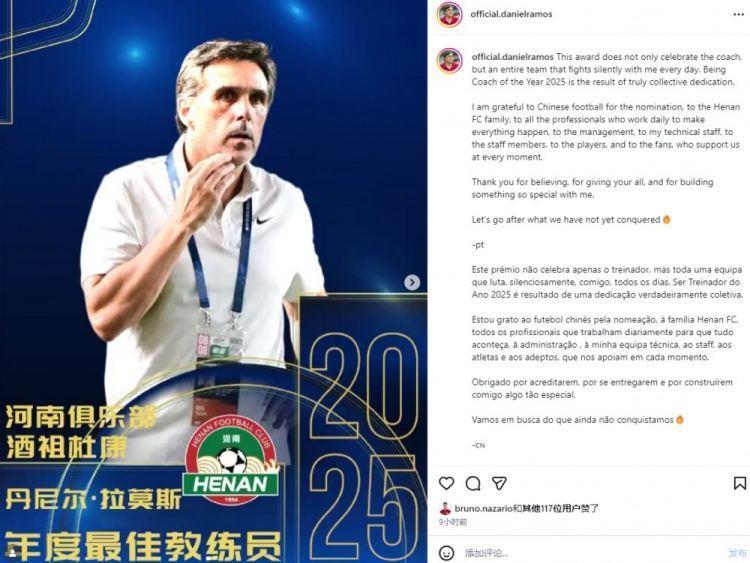
Task: Click the Henan Football Club logo on the image
Action: pos(232,459)
